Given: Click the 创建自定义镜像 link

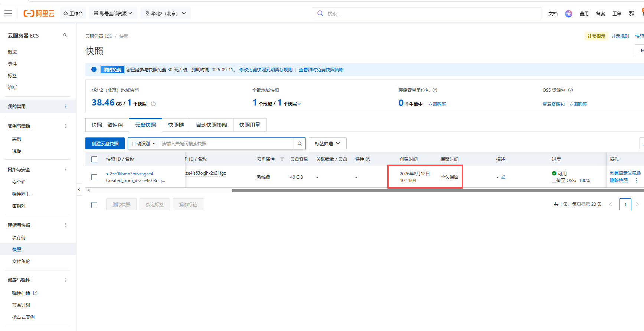Looking at the screenshot, I should click(x=625, y=173).
